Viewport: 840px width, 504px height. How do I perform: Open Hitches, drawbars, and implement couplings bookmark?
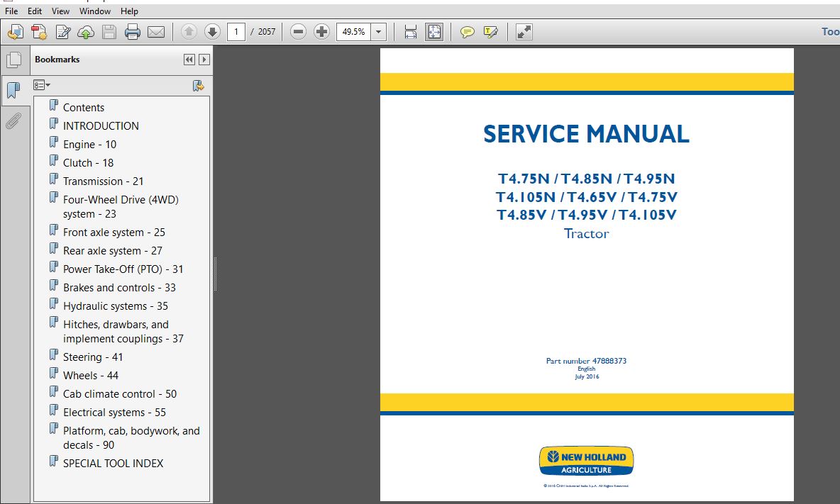[x=123, y=332]
